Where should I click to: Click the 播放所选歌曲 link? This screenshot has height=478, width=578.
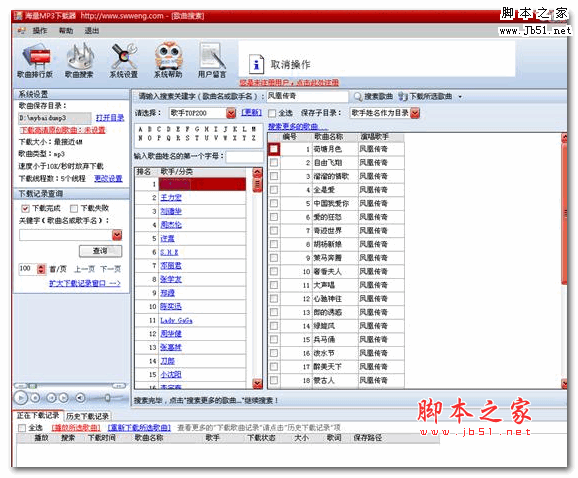(76, 428)
